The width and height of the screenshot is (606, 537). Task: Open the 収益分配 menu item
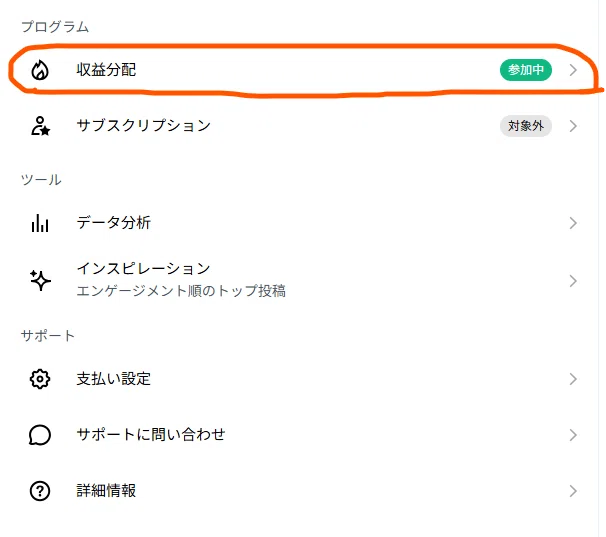pyautogui.click(x=303, y=70)
